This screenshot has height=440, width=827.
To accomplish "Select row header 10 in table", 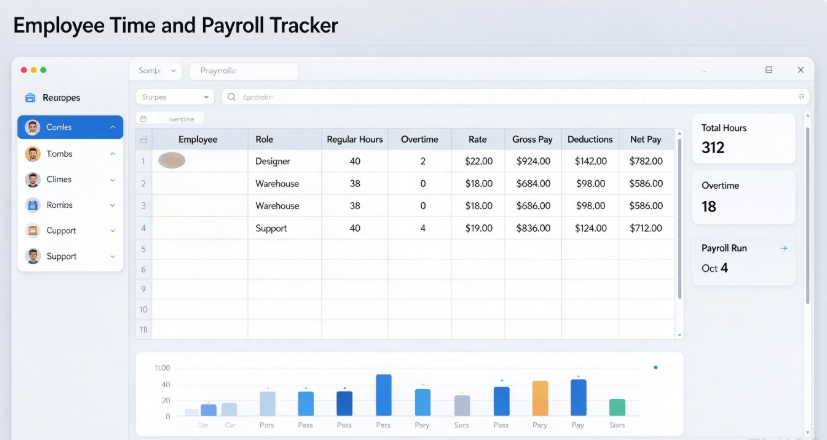I will [143, 310].
